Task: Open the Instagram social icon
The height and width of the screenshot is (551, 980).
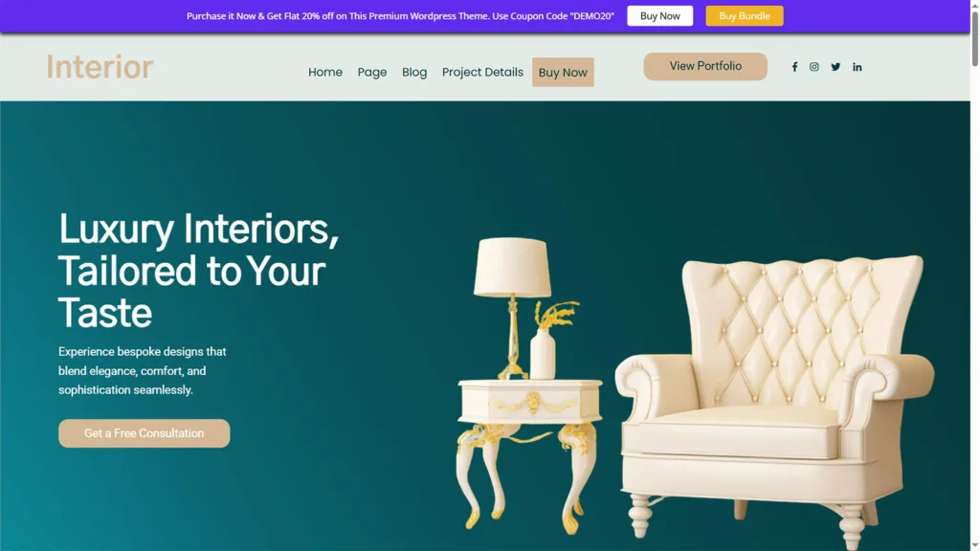Action: click(813, 67)
